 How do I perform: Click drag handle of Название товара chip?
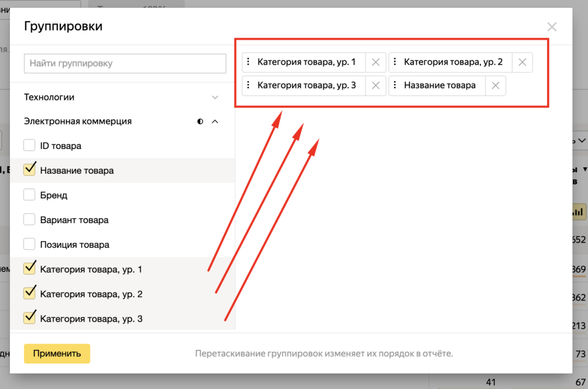coord(395,85)
